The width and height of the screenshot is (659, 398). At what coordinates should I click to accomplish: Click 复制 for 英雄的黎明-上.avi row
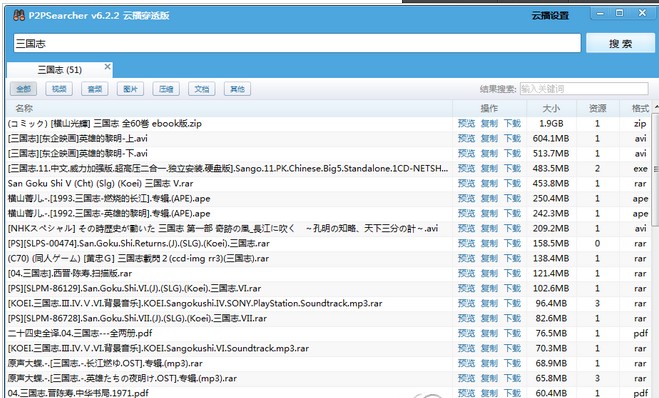point(489,138)
